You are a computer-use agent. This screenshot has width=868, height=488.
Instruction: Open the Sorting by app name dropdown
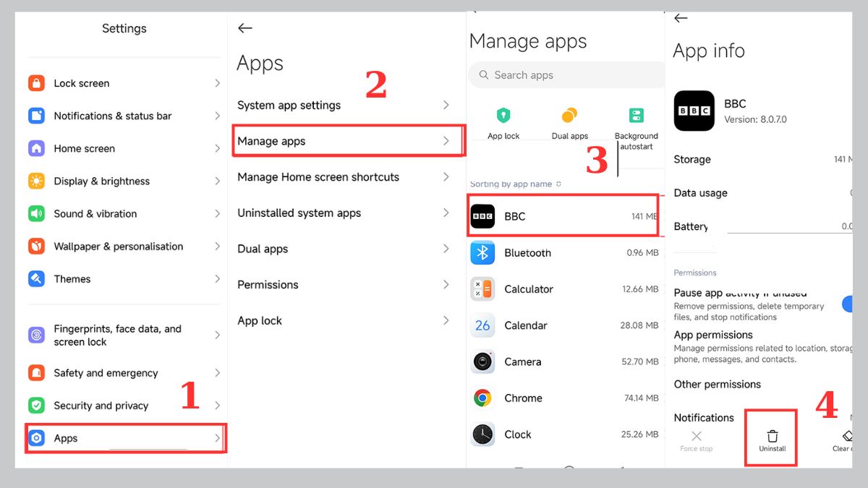[x=516, y=184]
